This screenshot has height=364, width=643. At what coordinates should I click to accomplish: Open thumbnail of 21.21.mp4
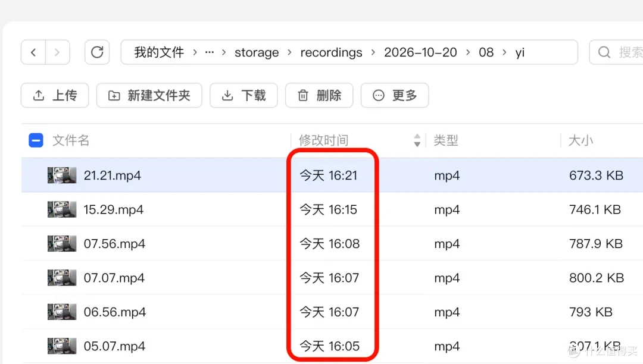62,175
